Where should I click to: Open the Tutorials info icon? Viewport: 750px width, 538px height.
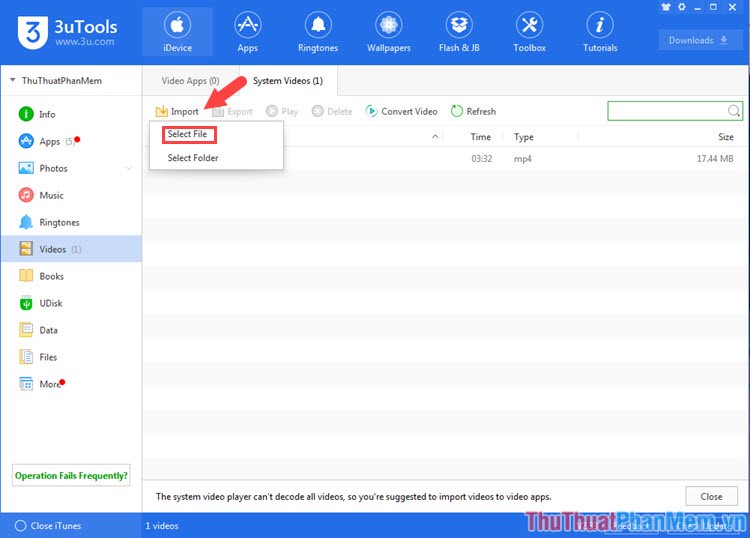[600, 25]
